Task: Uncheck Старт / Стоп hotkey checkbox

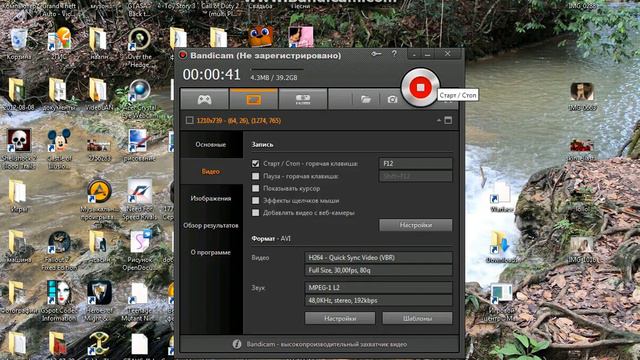Action: pos(256,164)
